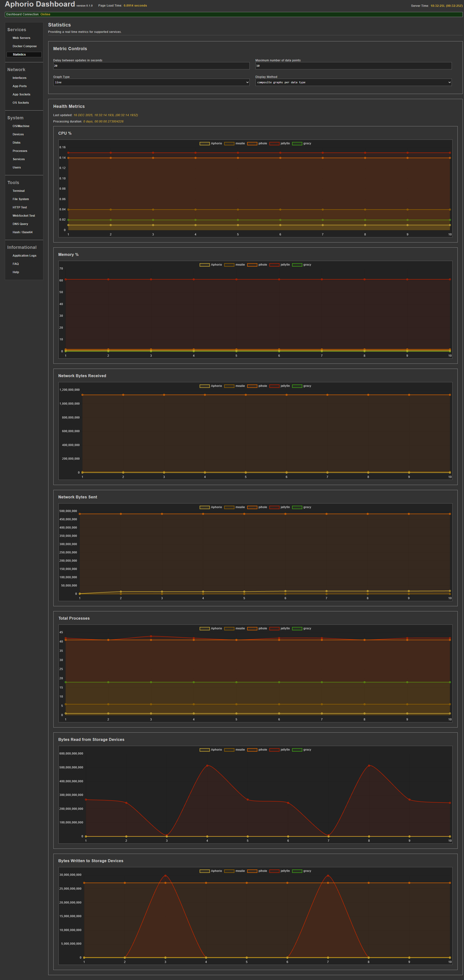Open Web Servers in the sidebar
This screenshot has height=980, width=464.
pyautogui.click(x=21, y=38)
